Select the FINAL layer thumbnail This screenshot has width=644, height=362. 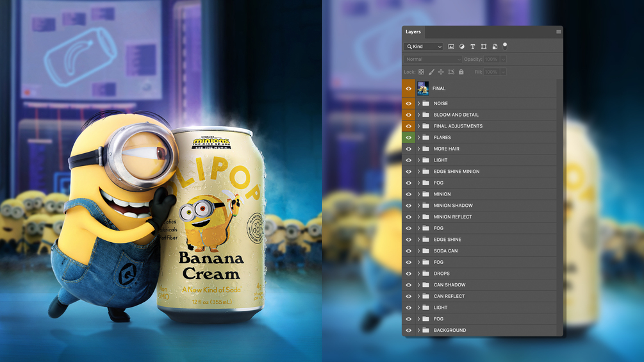[423, 88]
